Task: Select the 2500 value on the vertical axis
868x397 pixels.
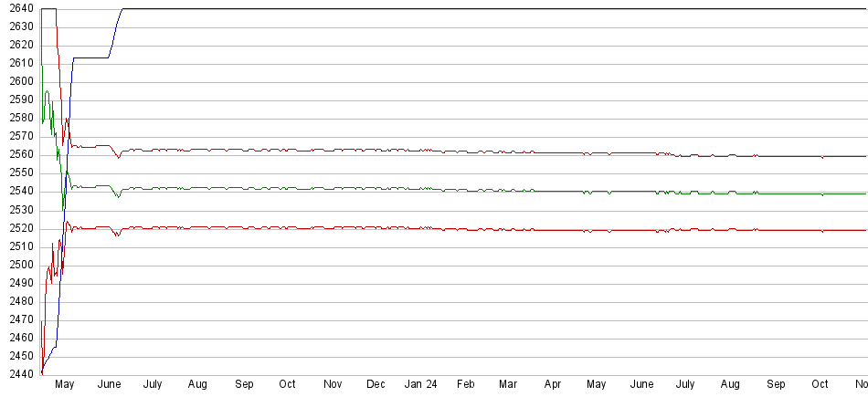Action: click(x=21, y=265)
